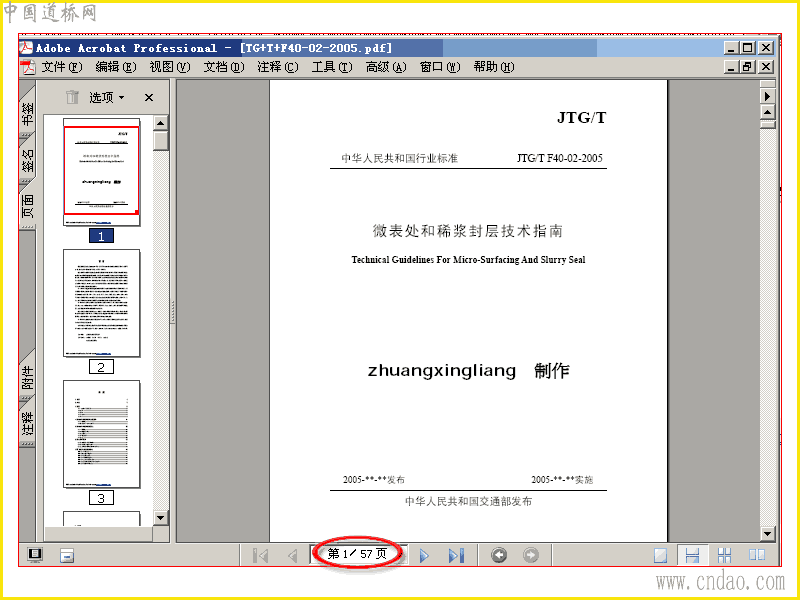Close the pages panel with X
800x600 pixels.
pyautogui.click(x=148, y=97)
